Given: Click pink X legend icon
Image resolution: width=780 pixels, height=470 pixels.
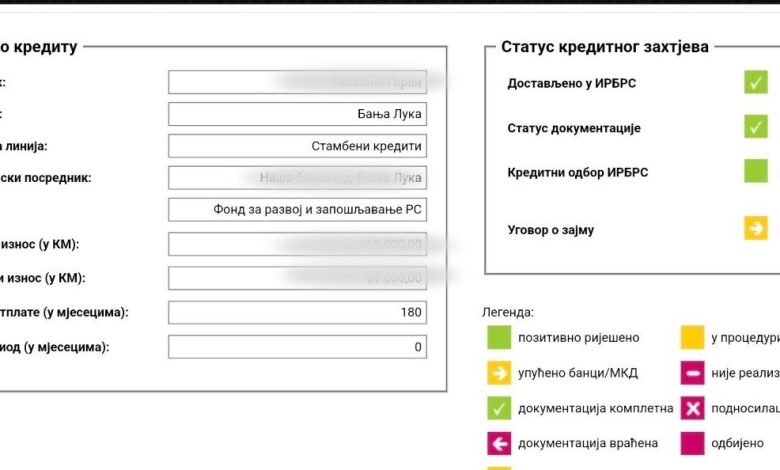Looking at the screenshot, I should pyautogui.click(x=692, y=408).
